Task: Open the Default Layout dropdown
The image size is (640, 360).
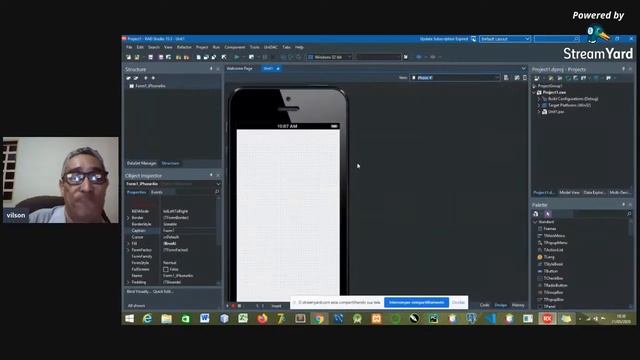Action: (505, 39)
